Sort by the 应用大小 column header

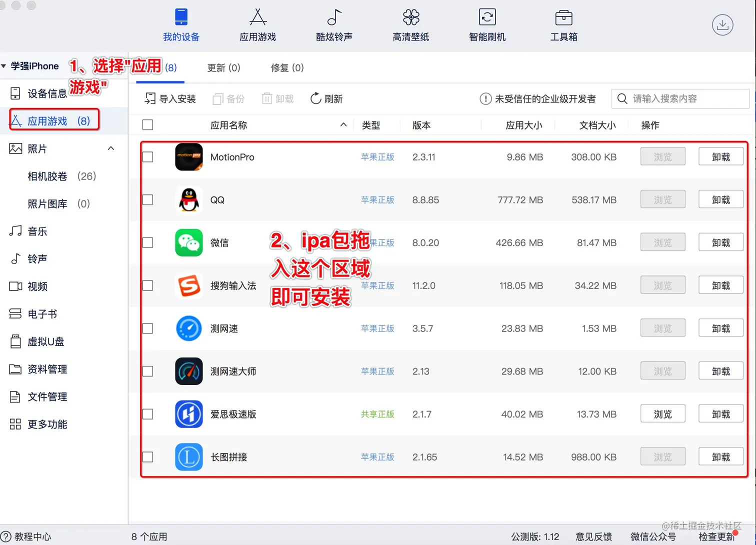point(524,125)
